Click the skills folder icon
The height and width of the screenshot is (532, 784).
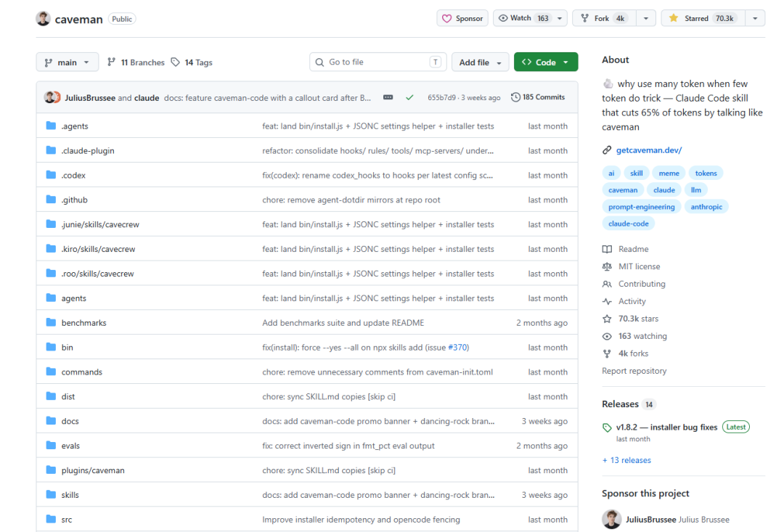(x=51, y=494)
